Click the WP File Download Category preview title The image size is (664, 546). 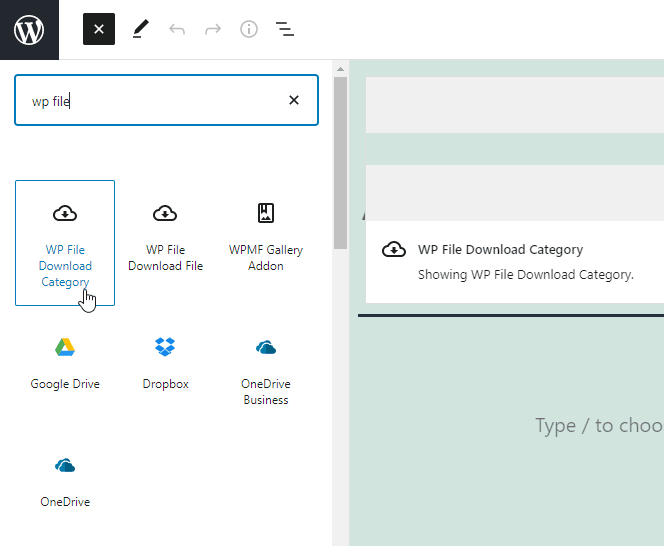coord(500,249)
